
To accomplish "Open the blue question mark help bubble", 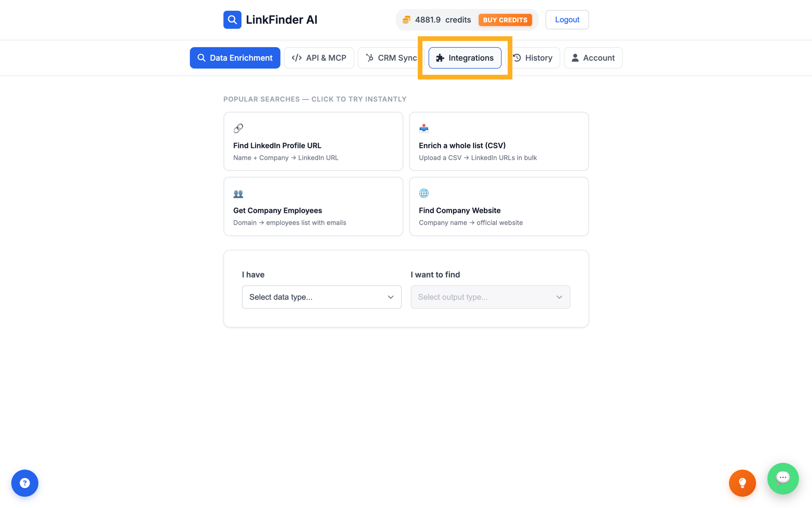I will click(25, 483).
